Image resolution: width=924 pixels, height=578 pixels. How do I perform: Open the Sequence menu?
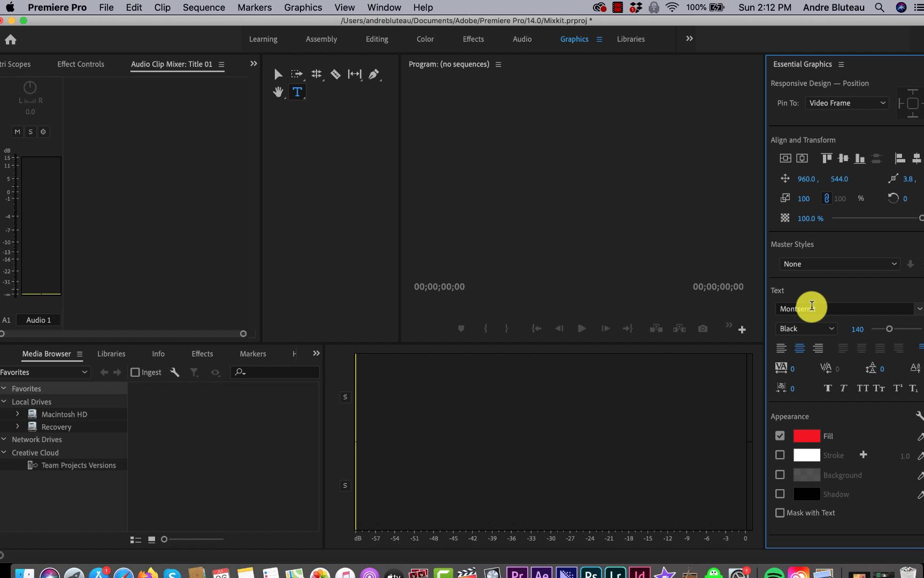[x=204, y=7]
